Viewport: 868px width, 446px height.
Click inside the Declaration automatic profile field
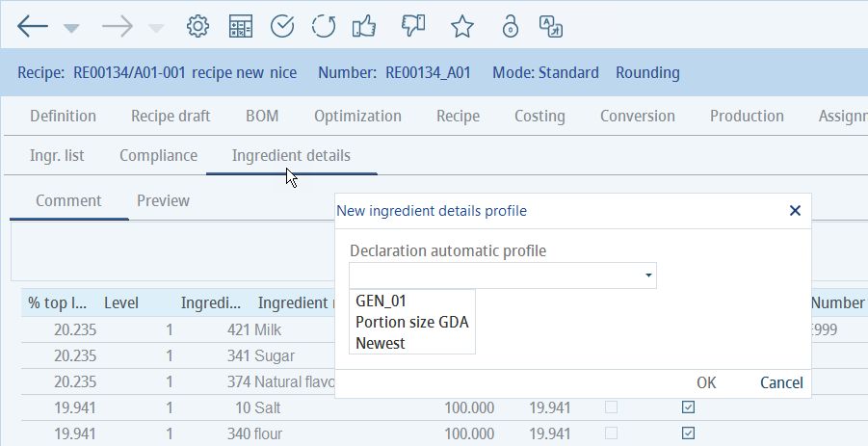coord(503,275)
